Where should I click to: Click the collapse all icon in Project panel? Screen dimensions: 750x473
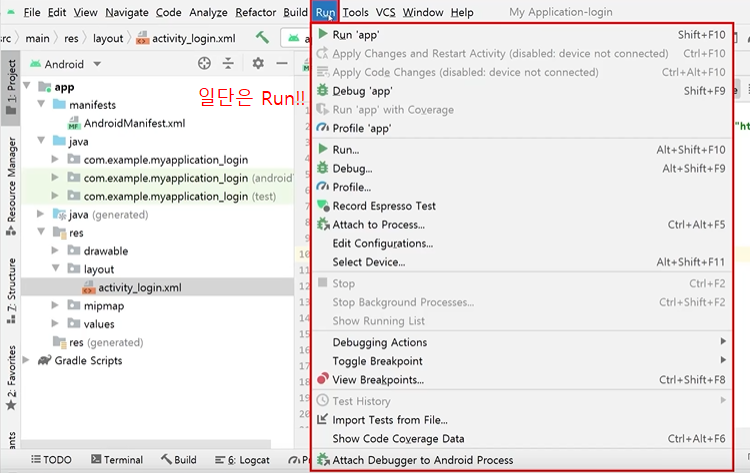(x=228, y=63)
